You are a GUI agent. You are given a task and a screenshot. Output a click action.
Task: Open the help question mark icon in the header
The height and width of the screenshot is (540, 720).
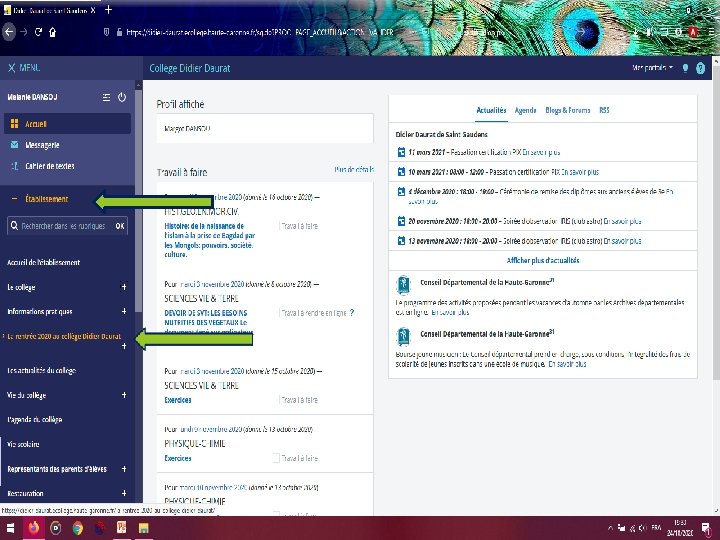pyautogui.click(x=700, y=68)
